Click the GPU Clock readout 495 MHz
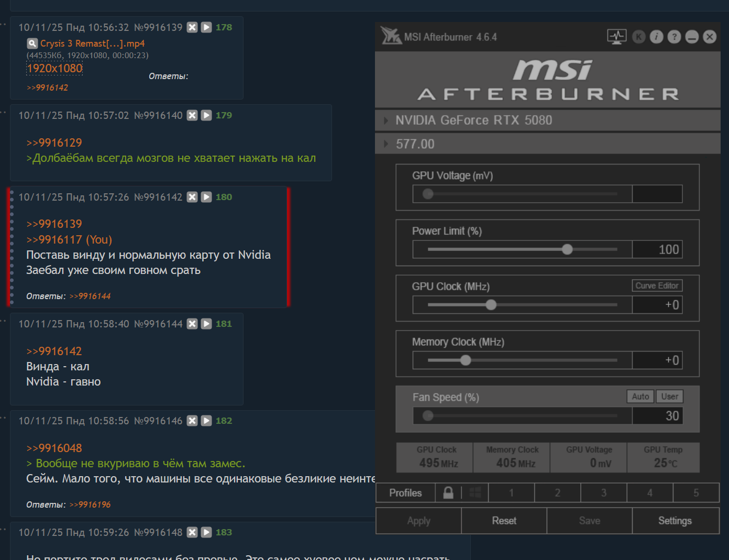 click(x=435, y=458)
